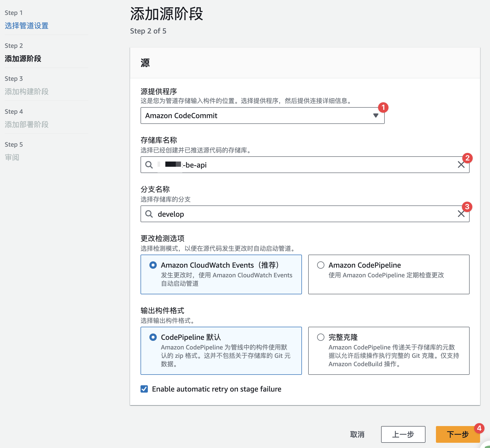
Task: Select CodePipeline 默认 output format radio
Action: (153, 337)
